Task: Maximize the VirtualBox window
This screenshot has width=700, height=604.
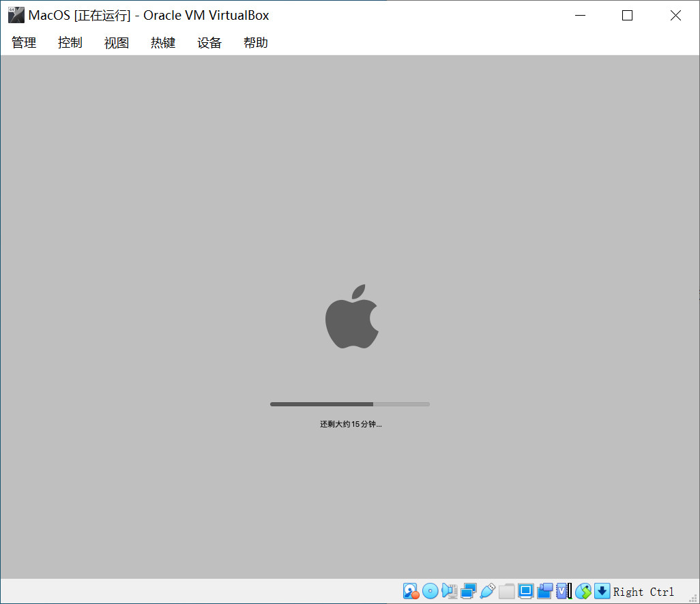Action: [x=627, y=15]
